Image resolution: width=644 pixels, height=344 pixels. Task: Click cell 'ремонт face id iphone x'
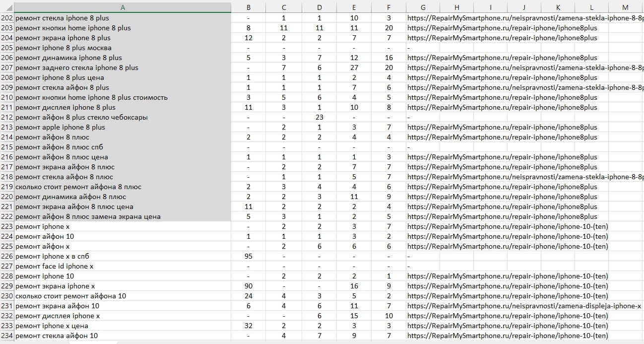tap(123, 266)
